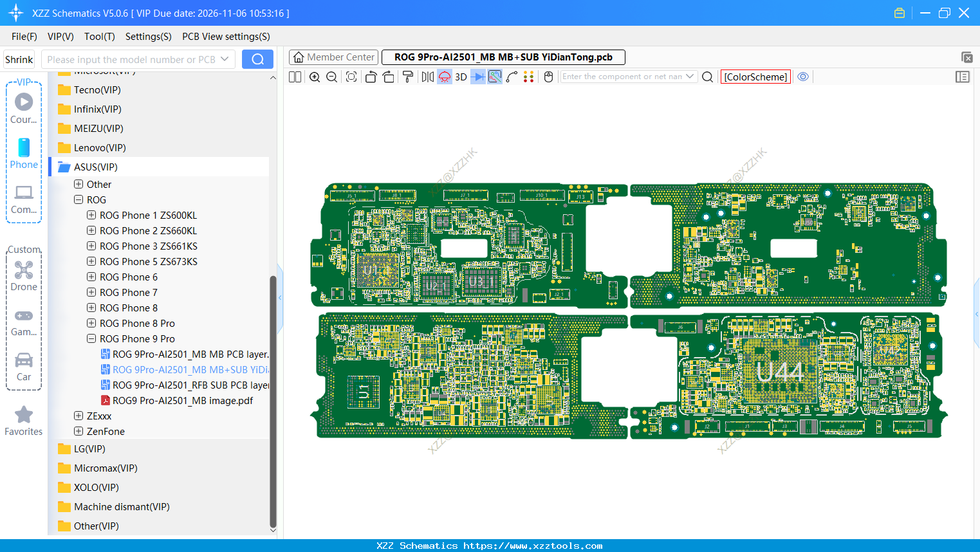Expand the ZenFone node

point(79,431)
